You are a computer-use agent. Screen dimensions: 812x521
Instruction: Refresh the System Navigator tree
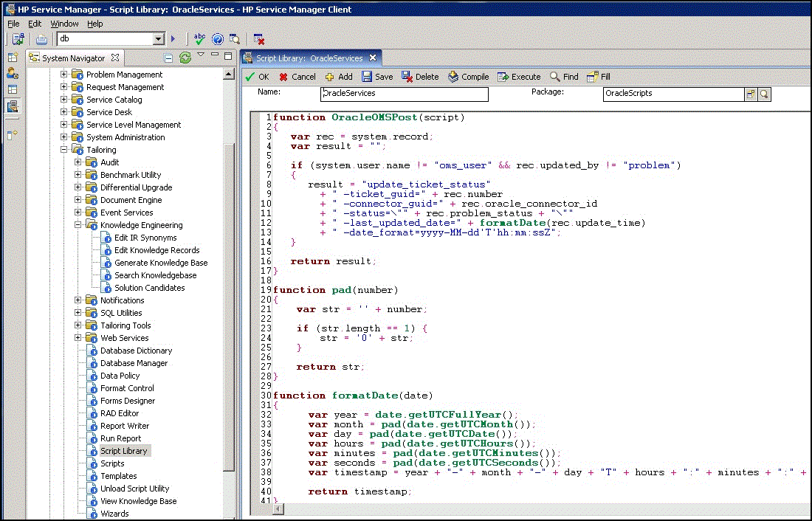pos(185,58)
